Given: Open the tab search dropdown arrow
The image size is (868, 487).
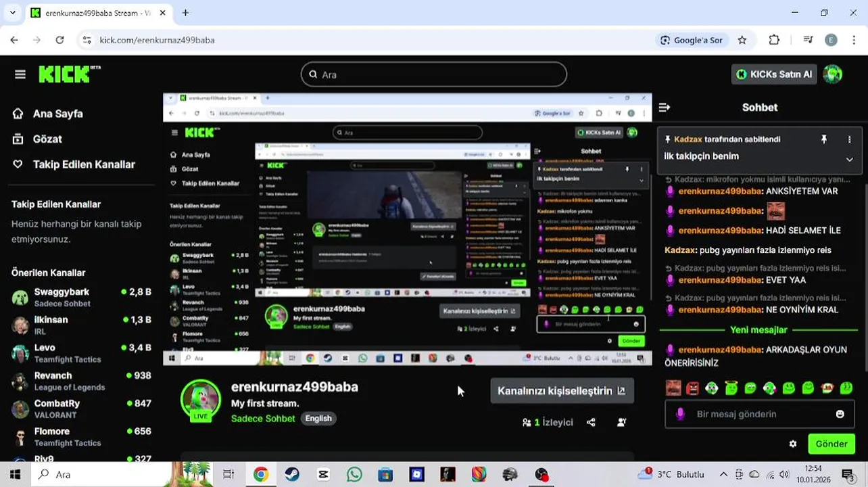Looking at the screenshot, I should point(14,13).
